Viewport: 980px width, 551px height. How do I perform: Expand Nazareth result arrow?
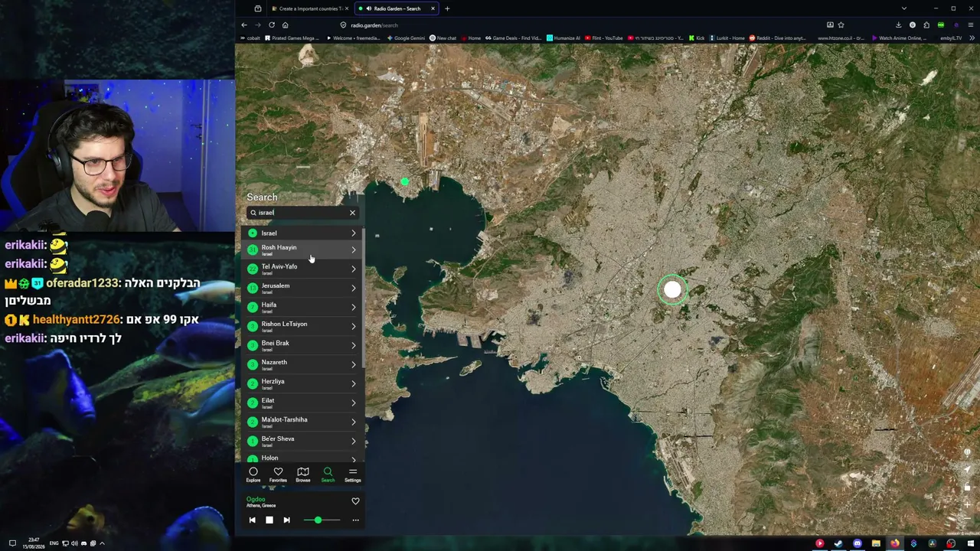(353, 364)
